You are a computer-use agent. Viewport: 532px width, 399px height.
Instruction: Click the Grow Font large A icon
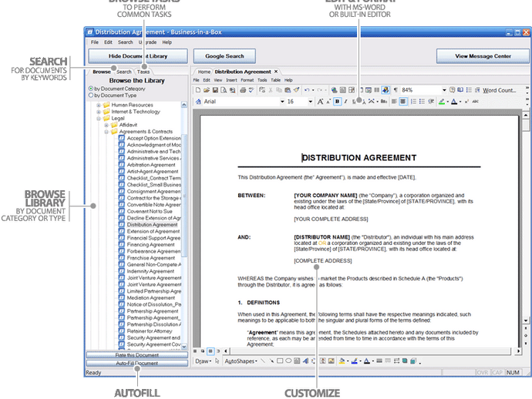click(320, 102)
